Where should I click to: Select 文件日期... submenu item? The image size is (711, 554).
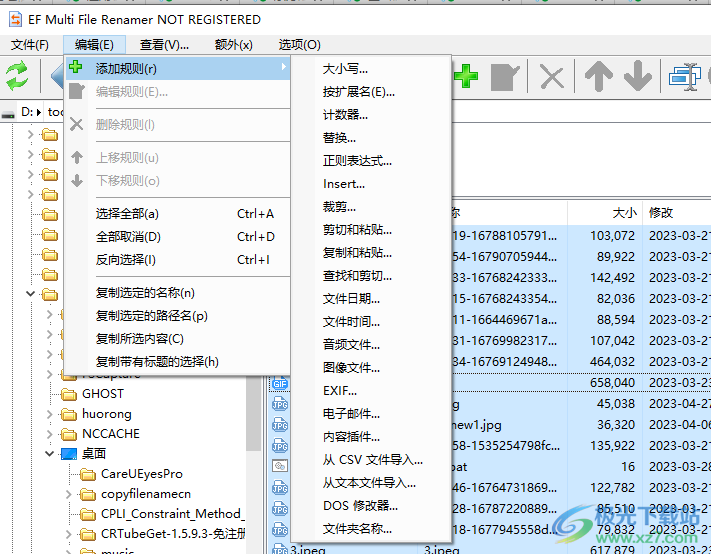(x=371, y=299)
